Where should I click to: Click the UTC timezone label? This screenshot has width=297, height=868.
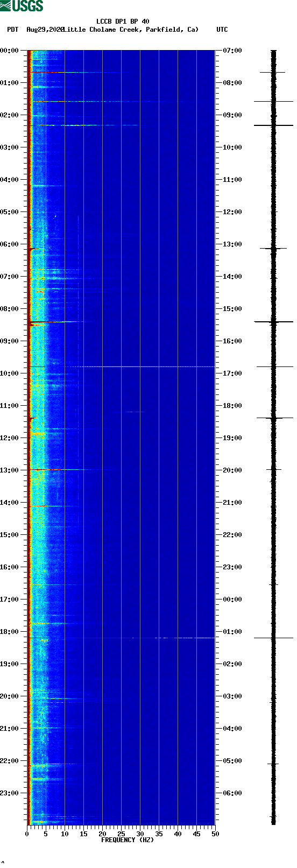(x=222, y=30)
